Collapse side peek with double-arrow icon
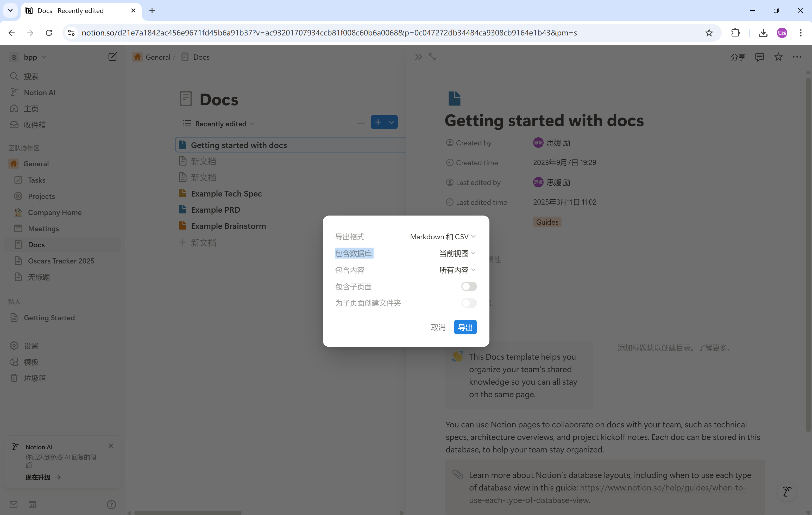Image resolution: width=812 pixels, height=515 pixels. [418, 57]
